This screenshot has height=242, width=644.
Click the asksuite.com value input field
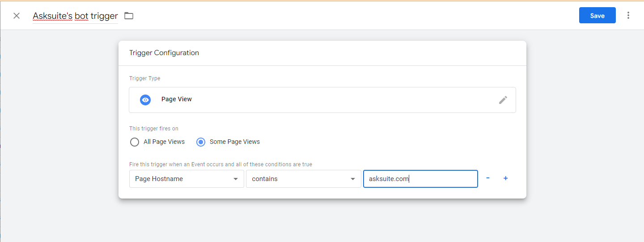point(420,179)
